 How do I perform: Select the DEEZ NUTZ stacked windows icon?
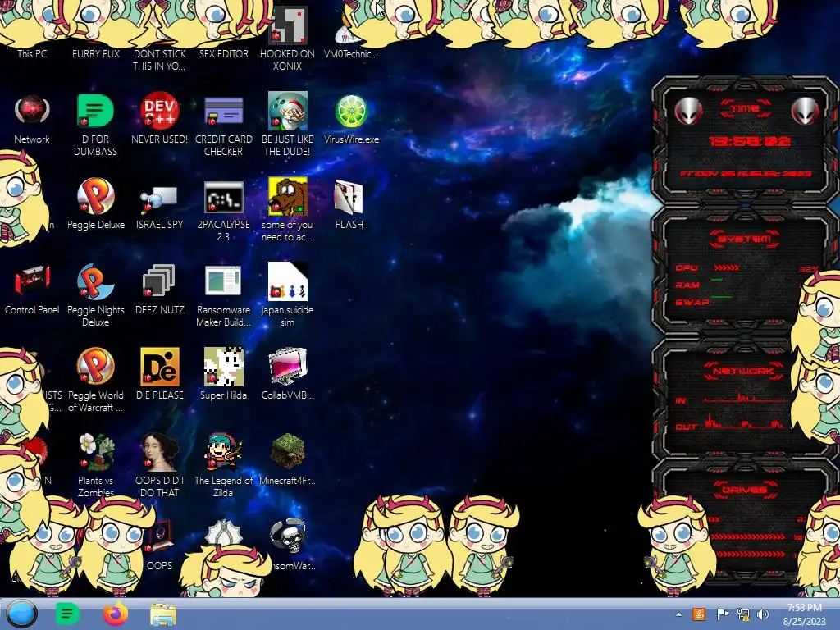[159, 281]
